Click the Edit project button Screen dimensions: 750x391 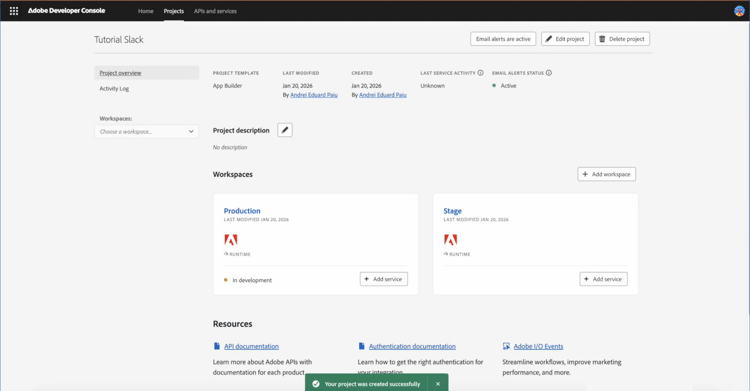click(x=565, y=39)
